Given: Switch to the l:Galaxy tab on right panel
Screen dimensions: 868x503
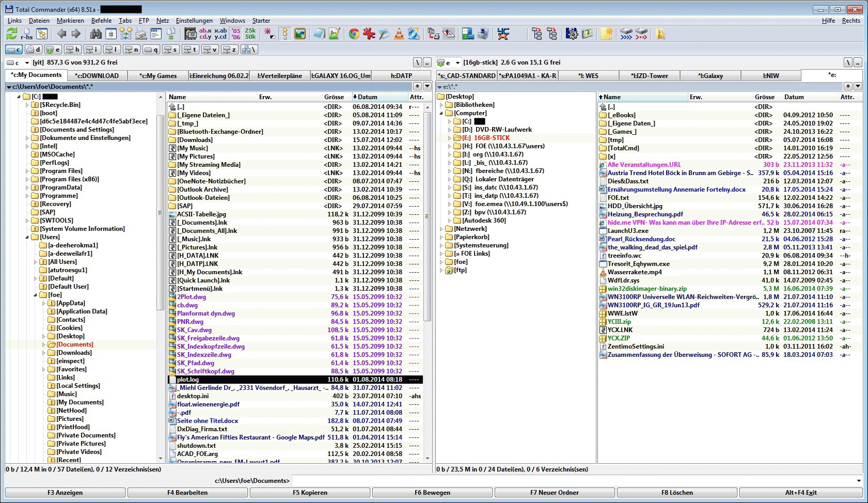Looking at the screenshot, I should (711, 75).
